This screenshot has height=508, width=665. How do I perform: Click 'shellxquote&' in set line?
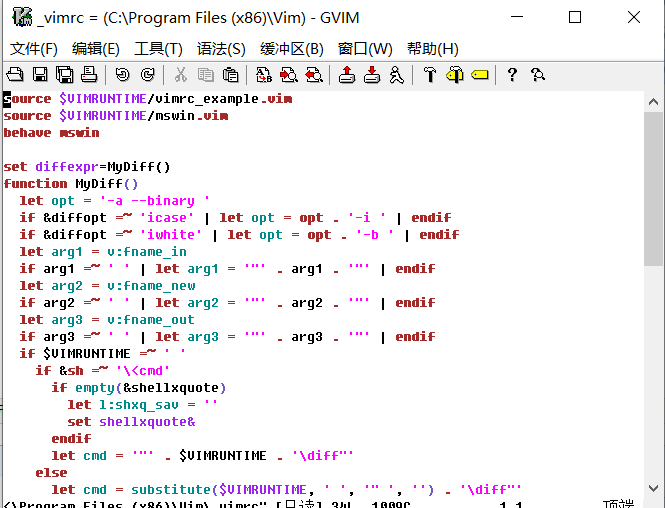coord(147,421)
